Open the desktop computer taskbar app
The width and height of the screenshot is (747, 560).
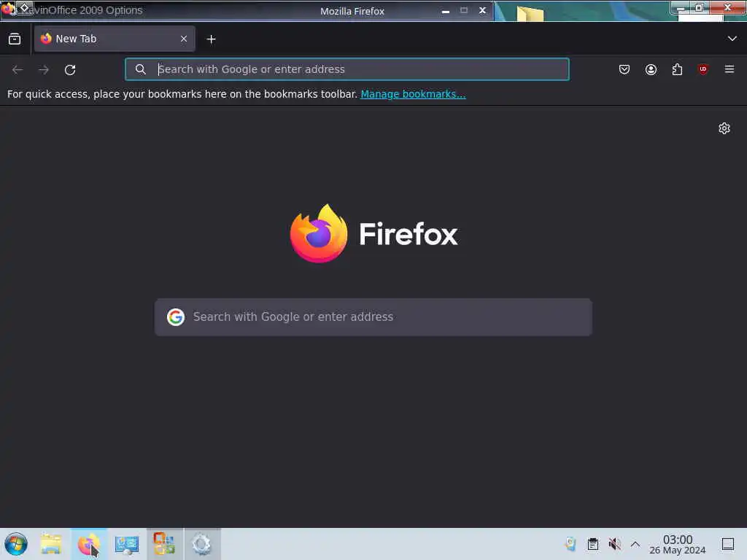[x=127, y=544]
